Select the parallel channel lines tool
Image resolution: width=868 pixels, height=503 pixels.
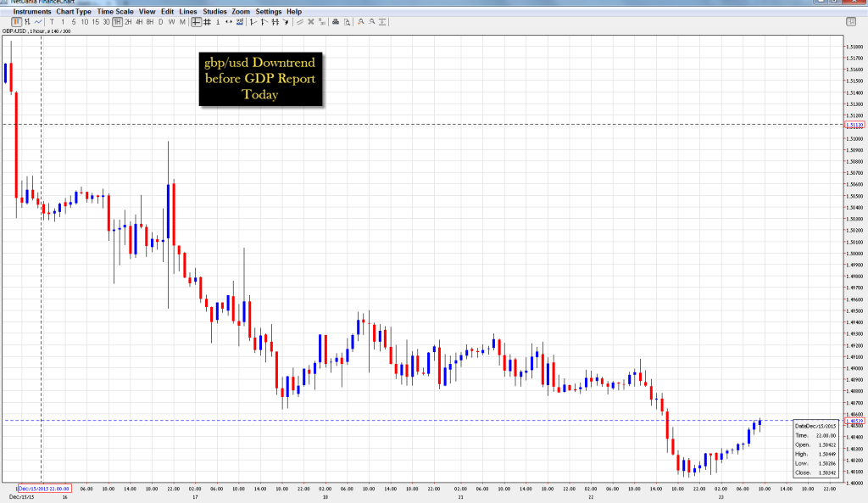tap(275, 22)
